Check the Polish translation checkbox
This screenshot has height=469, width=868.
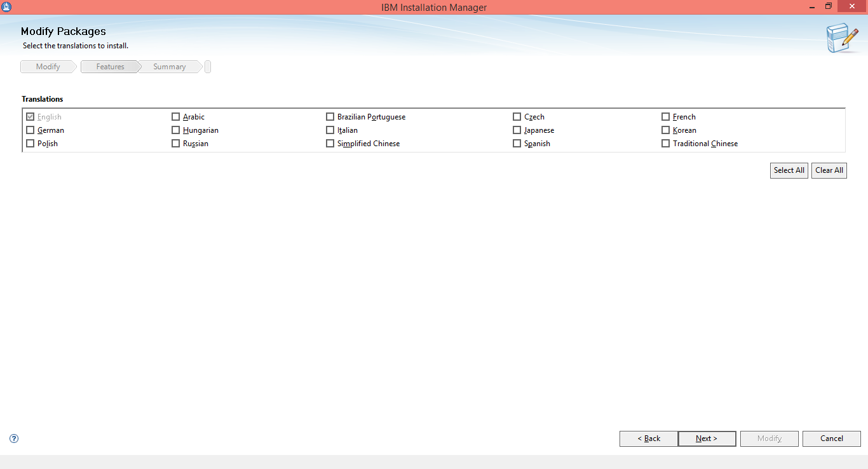coord(31,144)
